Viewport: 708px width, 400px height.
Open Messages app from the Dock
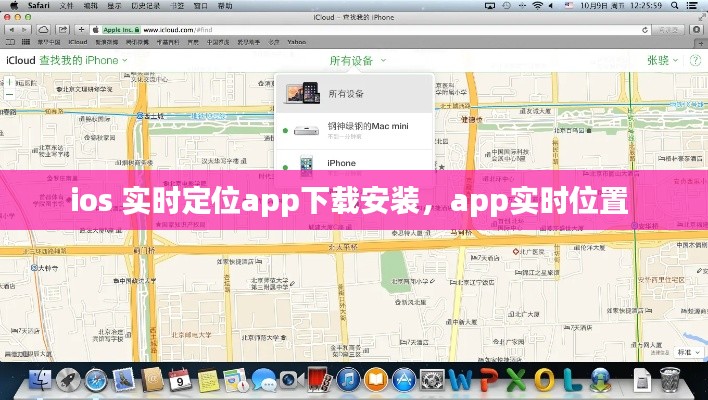point(264,380)
